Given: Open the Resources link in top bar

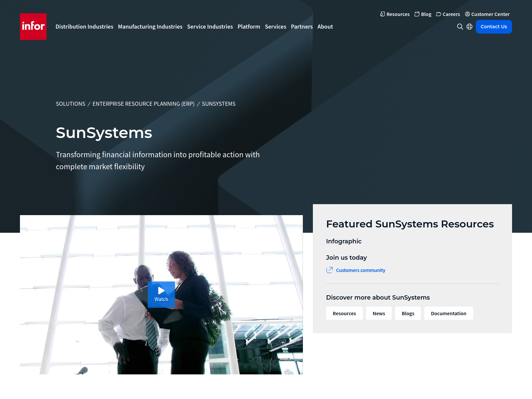Looking at the screenshot, I should click(x=395, y=14).
